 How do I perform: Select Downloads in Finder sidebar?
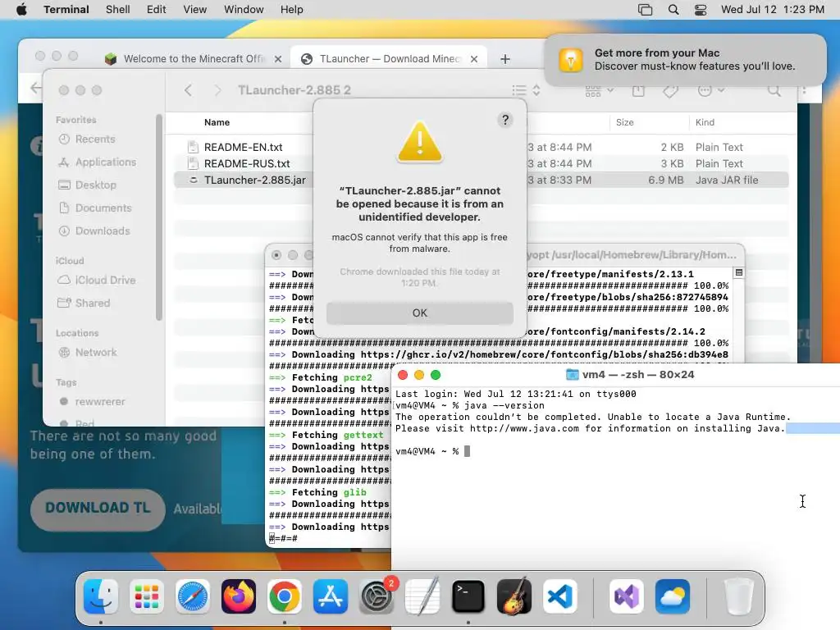click(x=103, y=231)
